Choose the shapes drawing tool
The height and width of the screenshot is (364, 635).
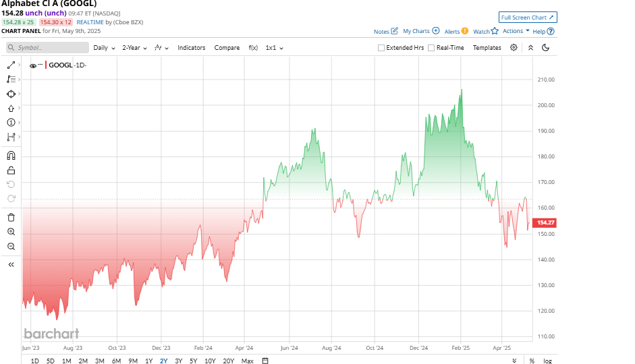(x=11, y=94)
